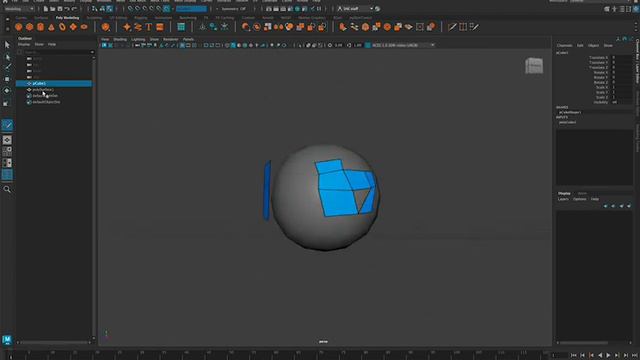Create a polygon cylinder from the shelf
Viewport: 640px width, 360px height.
(x=40, y=27)
